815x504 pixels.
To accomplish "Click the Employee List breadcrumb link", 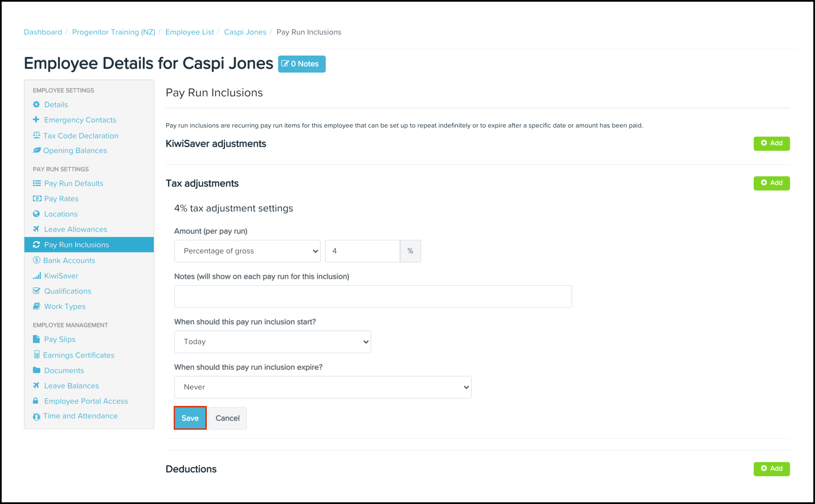I will point(190,32).
